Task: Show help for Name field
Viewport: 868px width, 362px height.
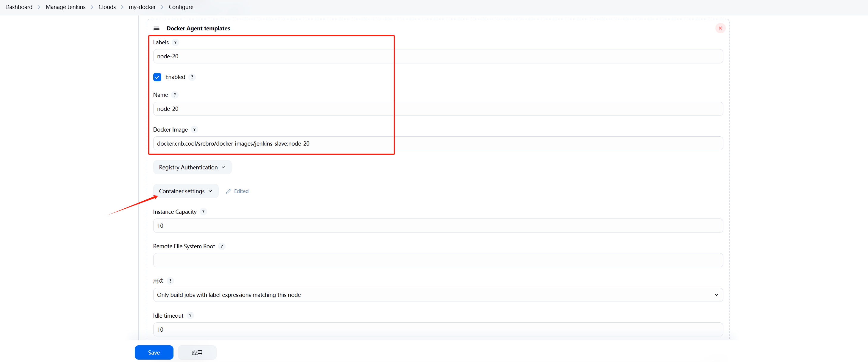Action: (x=175, y=95)
